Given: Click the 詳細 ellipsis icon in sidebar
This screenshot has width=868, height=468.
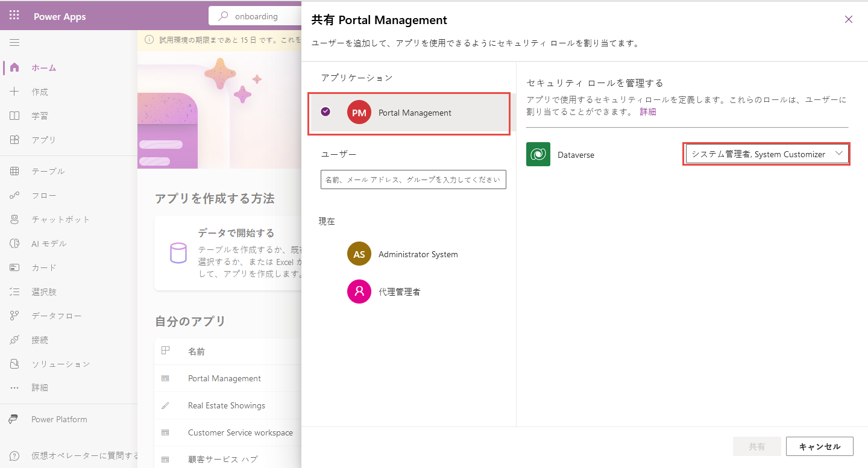Looking at the screenshot, I should tap(14, 388).
